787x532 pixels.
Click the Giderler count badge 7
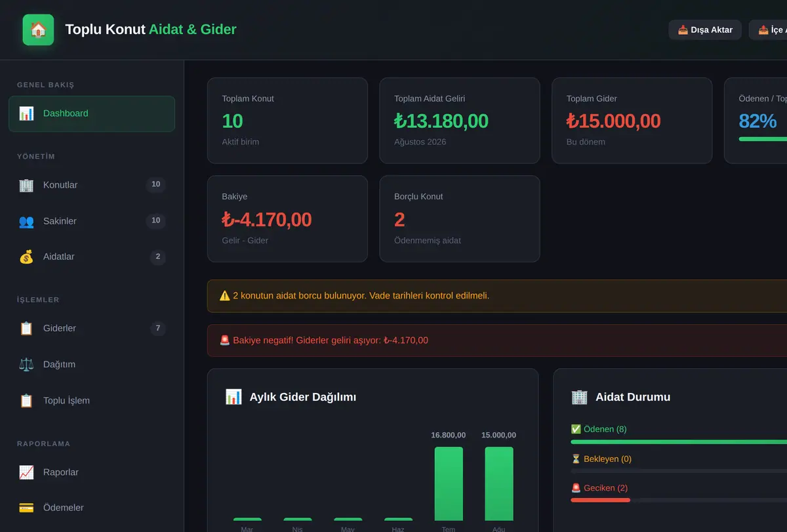[x=157, y=328]
